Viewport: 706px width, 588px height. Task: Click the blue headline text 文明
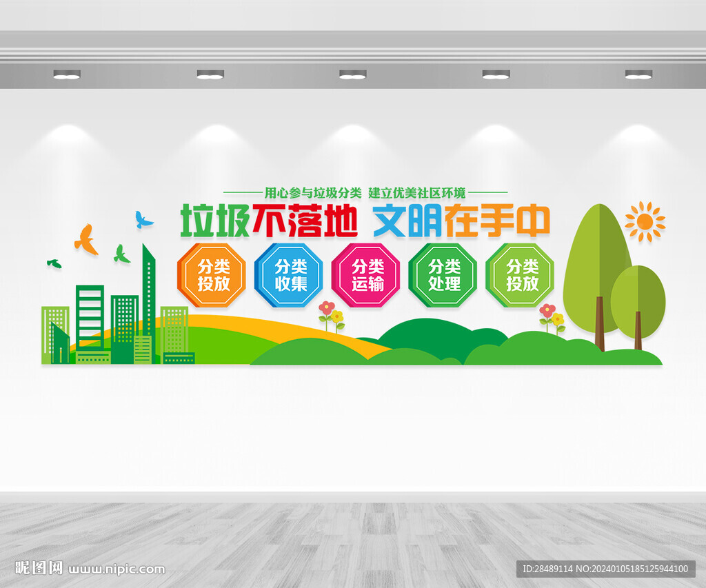407,221
